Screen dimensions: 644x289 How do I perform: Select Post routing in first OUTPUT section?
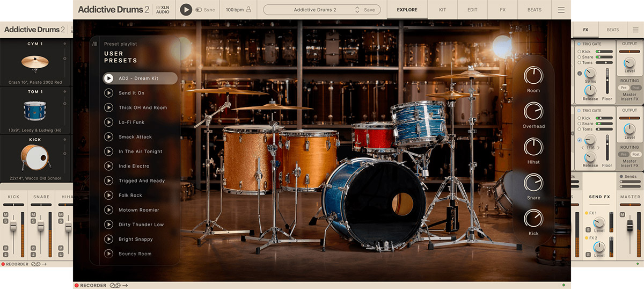click(x=635, y=87)
